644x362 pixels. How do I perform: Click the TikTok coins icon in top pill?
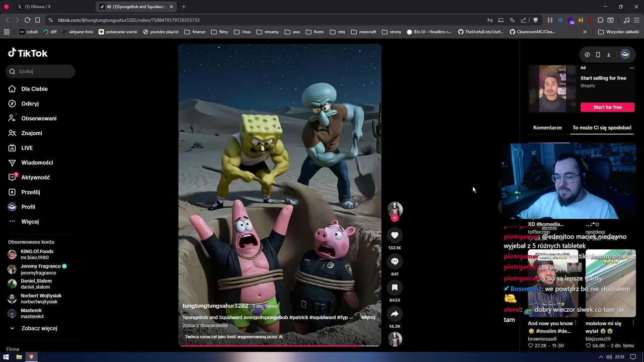point(587,54)
